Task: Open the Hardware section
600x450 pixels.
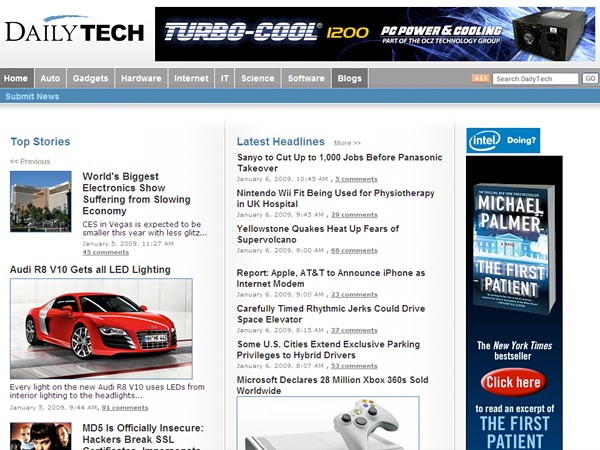Action: coord(141,78)
